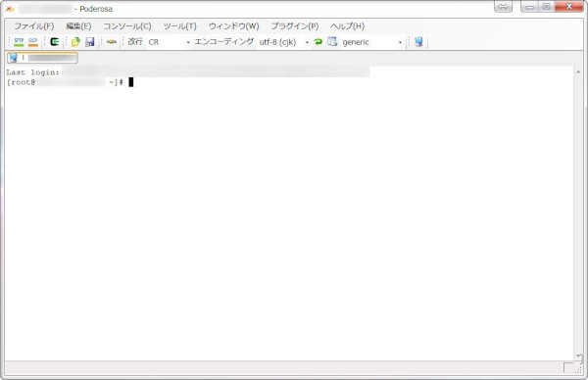This screenshot has height=380, width=588.
Task: Click the SCP toolbar icon
Action: tap(33, 41)
